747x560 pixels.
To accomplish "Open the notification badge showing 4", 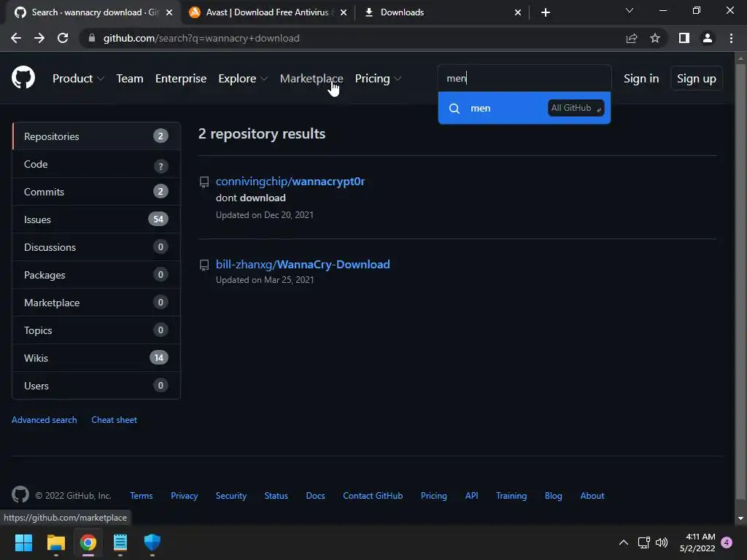I will click(x=727, y=542).
